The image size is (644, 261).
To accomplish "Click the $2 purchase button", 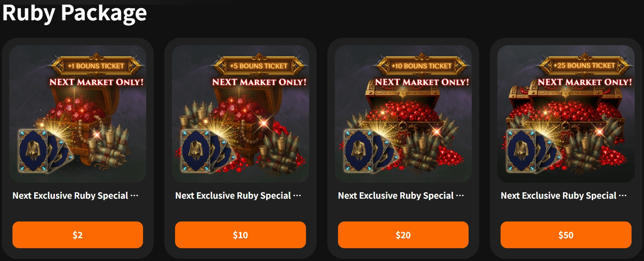I will [78, 235].
